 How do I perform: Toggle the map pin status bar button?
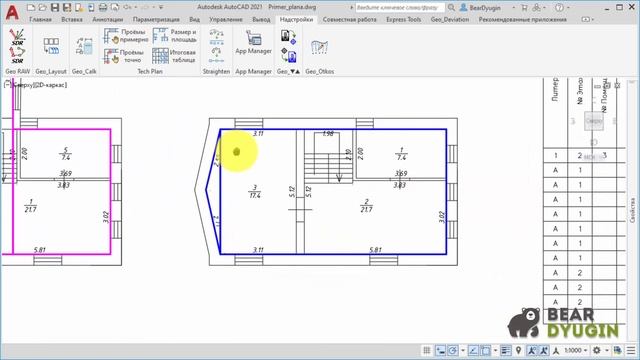[x=518, y=351]
